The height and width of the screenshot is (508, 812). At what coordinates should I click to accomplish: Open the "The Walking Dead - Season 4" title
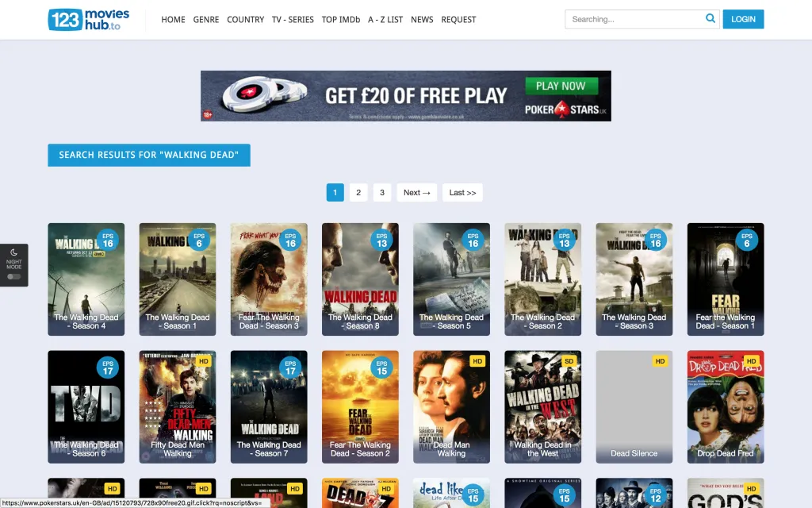point(86,321)
